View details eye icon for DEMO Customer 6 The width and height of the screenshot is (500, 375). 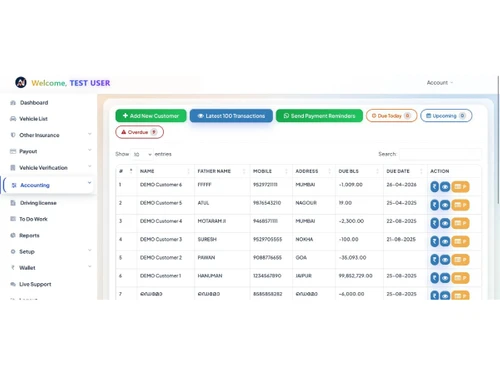(445, 187)
